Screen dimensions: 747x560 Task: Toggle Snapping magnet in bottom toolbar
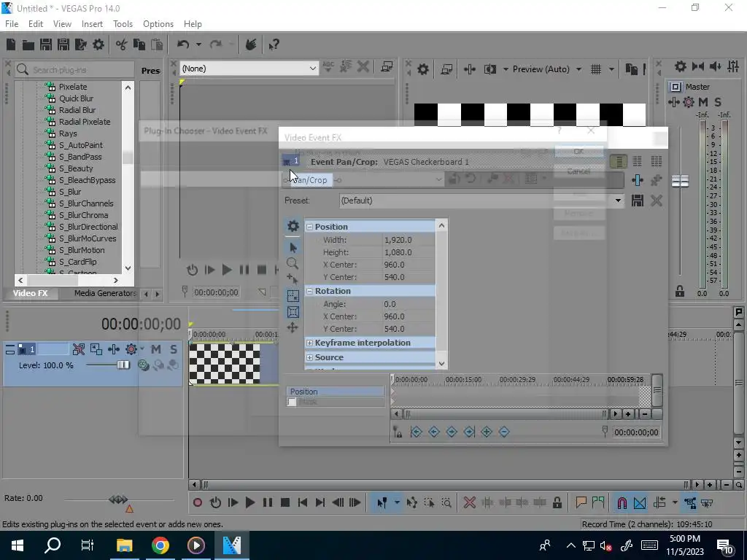622,503
